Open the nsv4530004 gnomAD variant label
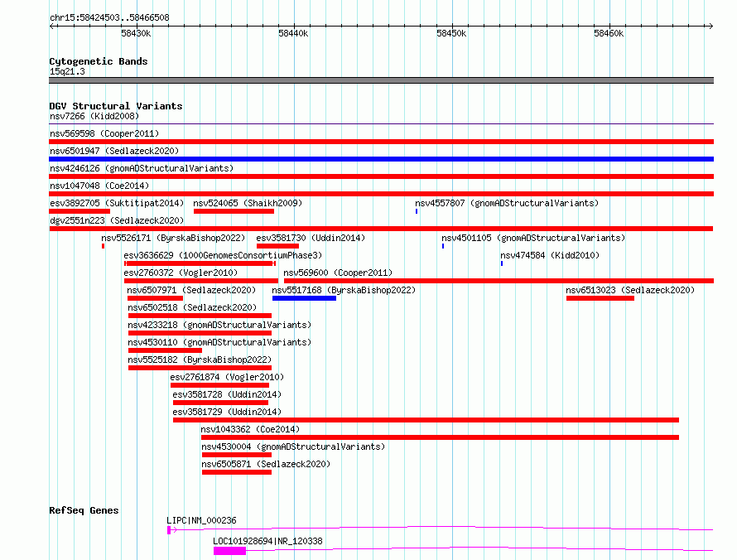The image size is (737, 560). point(293,447)
